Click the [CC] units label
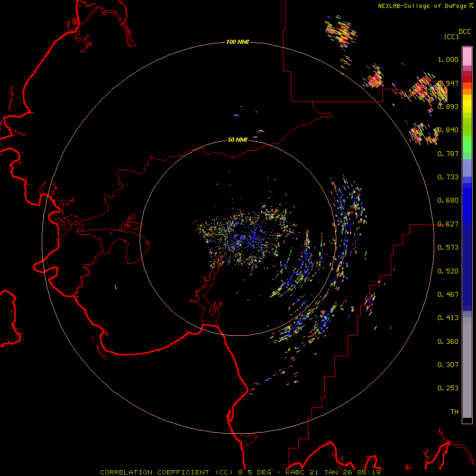476x476 pixels. pos(451,36)
